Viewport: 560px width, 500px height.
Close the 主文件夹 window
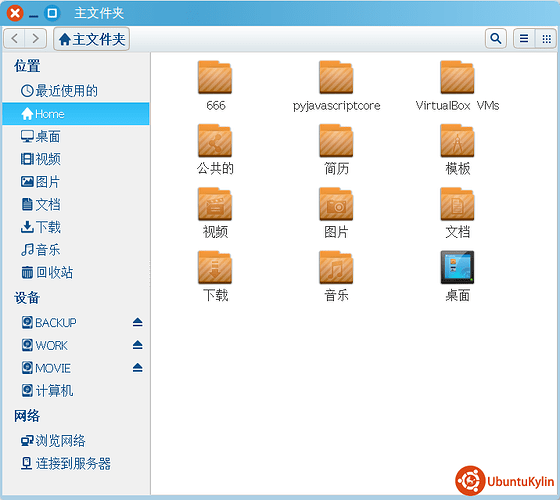15,13
